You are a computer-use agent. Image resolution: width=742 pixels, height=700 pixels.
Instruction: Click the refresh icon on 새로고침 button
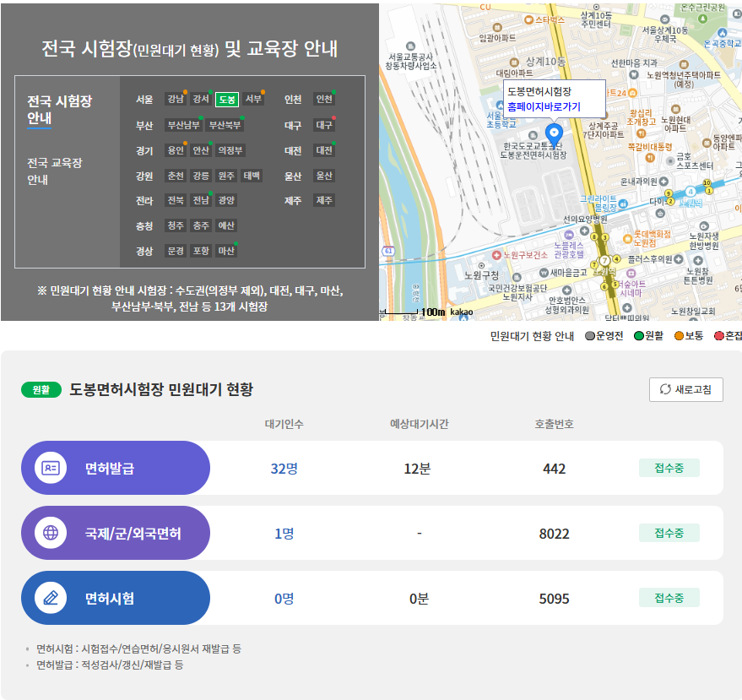tap(667, 389)
